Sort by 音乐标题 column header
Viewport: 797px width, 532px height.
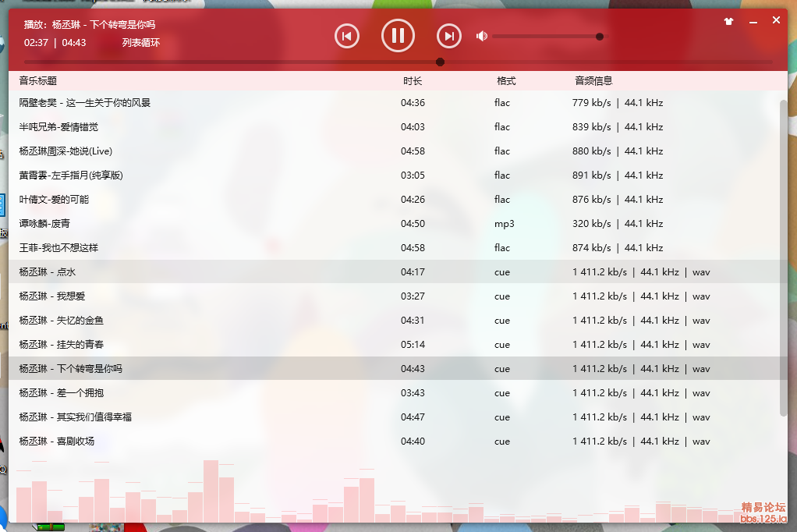pyautogui.click(x=38, y=81)
